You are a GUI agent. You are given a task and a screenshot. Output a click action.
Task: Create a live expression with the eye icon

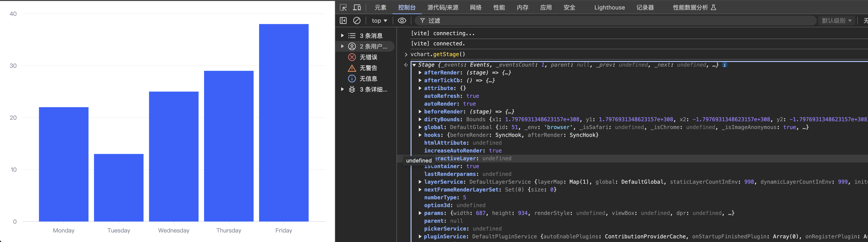coord(402,20)
